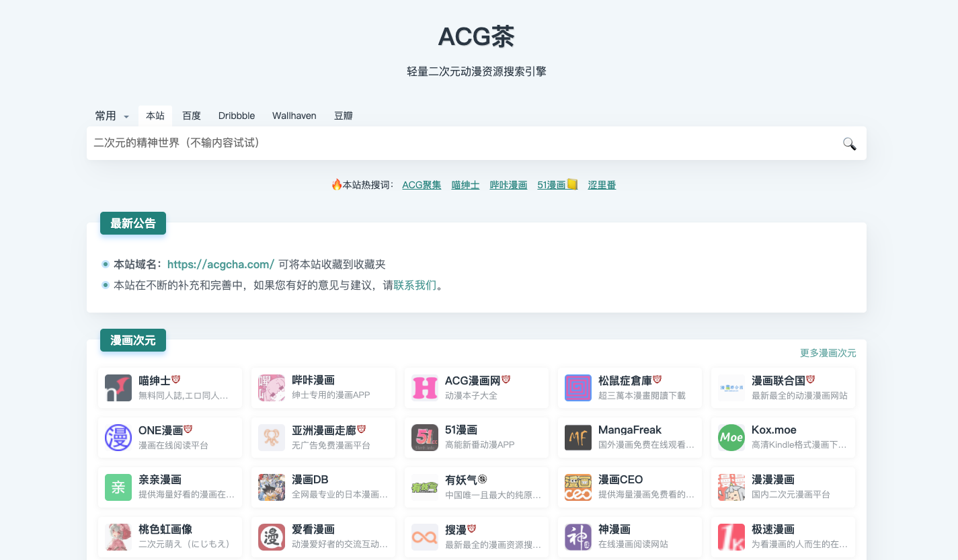
Task: Click the 无广告免费漫画平台 description
Action: 331,445
